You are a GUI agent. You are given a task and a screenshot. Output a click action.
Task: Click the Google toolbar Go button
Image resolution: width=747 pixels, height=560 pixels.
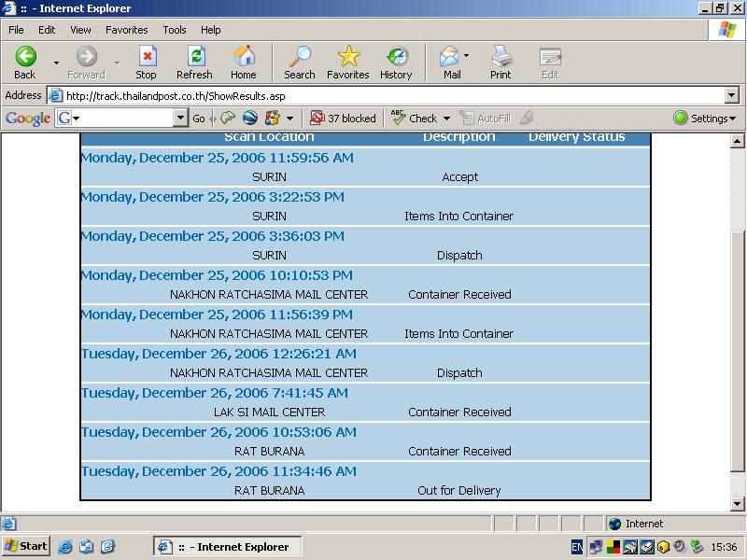click(199, 119)
